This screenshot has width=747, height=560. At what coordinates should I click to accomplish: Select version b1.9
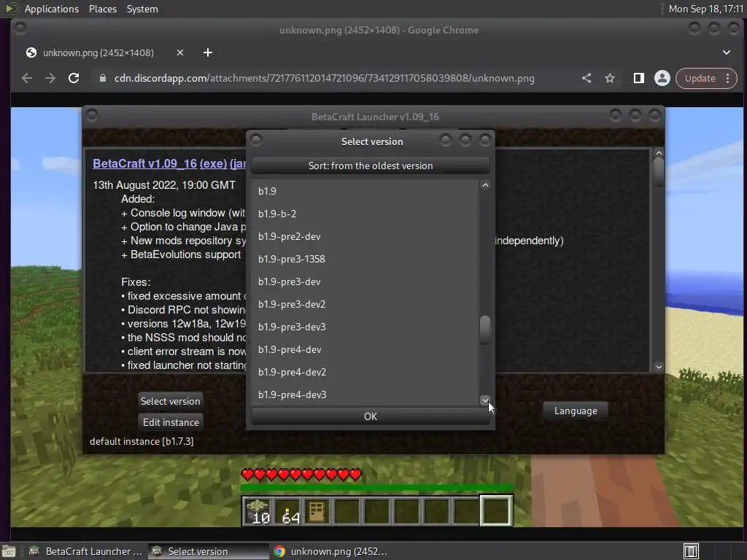pos(365,191)
